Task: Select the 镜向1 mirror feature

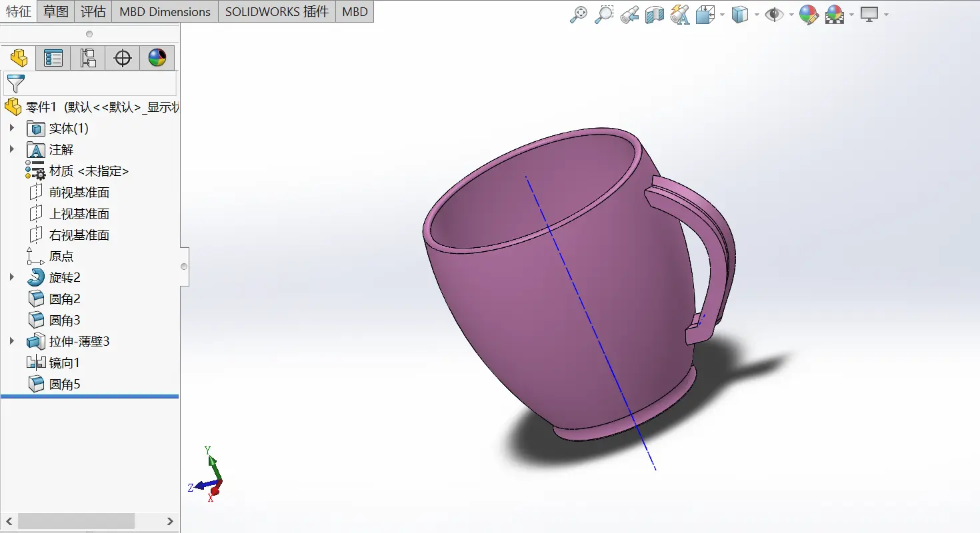Action: pos(65,362)
